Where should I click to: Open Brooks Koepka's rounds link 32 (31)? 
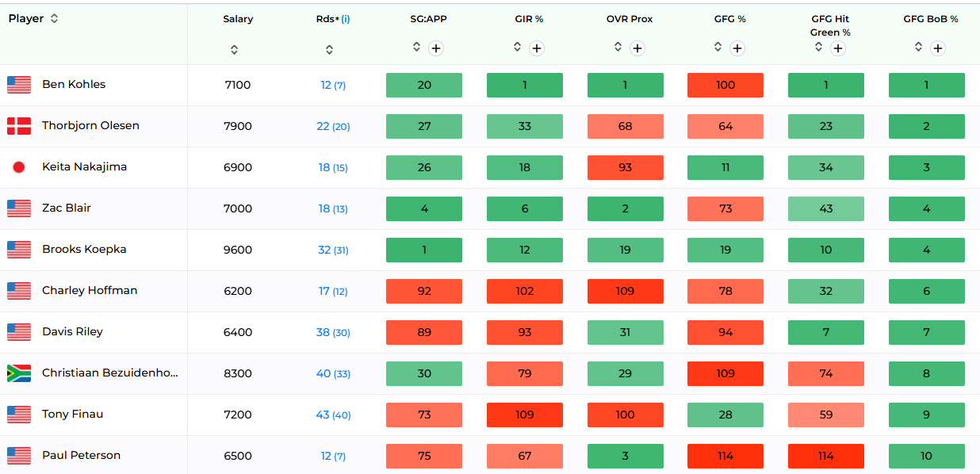click(333, 250)
